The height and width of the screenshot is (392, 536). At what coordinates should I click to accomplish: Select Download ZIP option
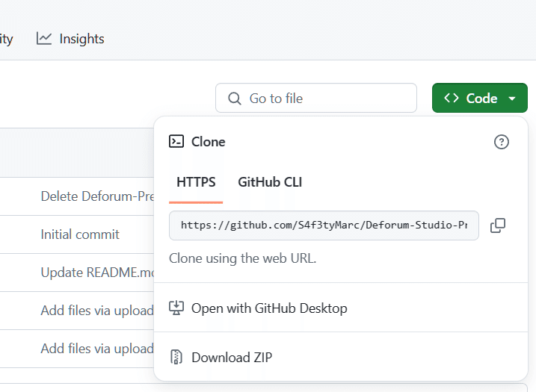point(232,357)
